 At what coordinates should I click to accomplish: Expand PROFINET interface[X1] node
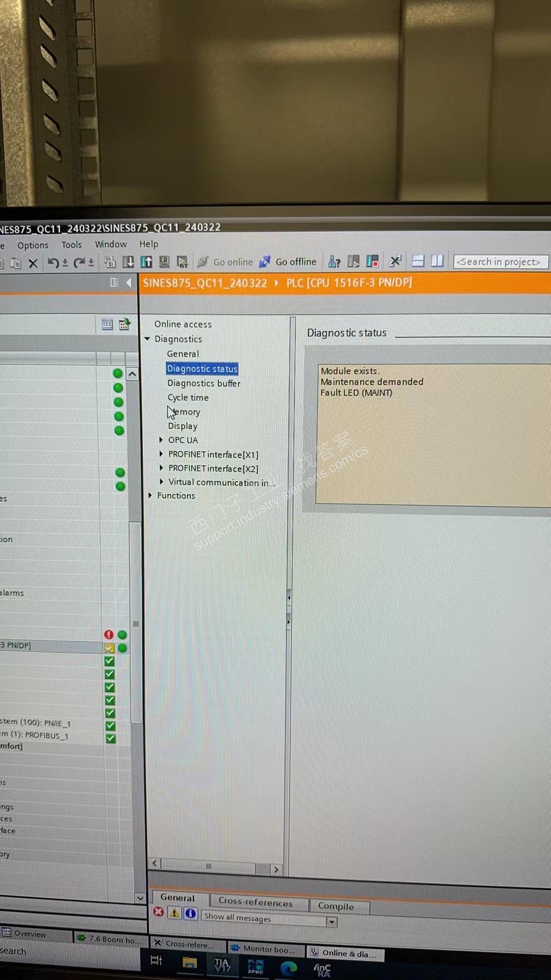[x=161, y=454]
